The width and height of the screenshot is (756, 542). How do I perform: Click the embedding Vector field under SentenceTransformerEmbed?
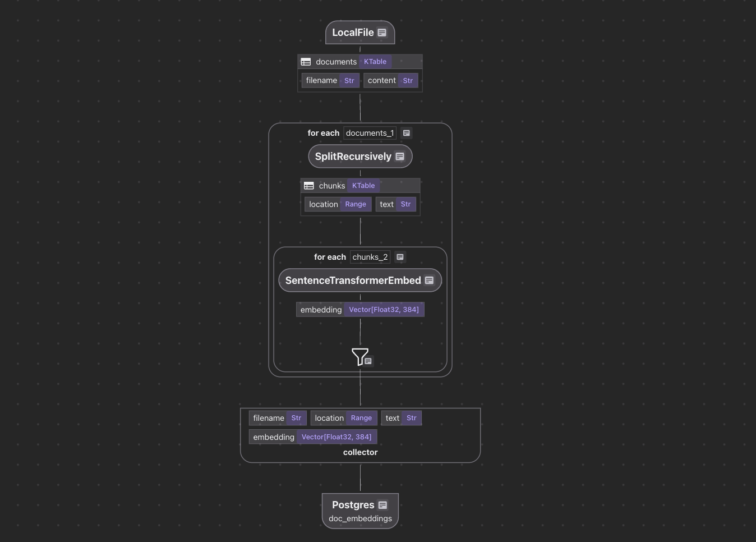pyautogui.click(x=359, y=310)
